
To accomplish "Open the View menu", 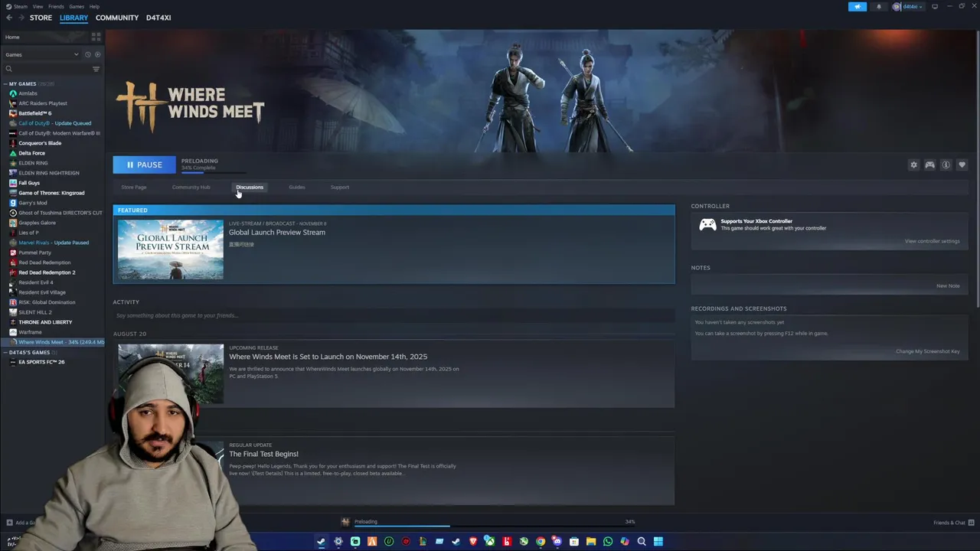I will [38, 6].
